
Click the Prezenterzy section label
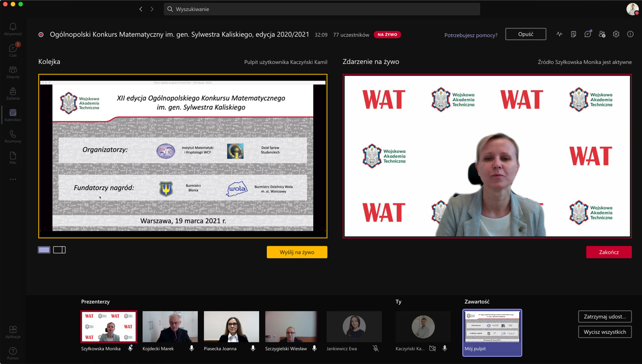(95, 302)
